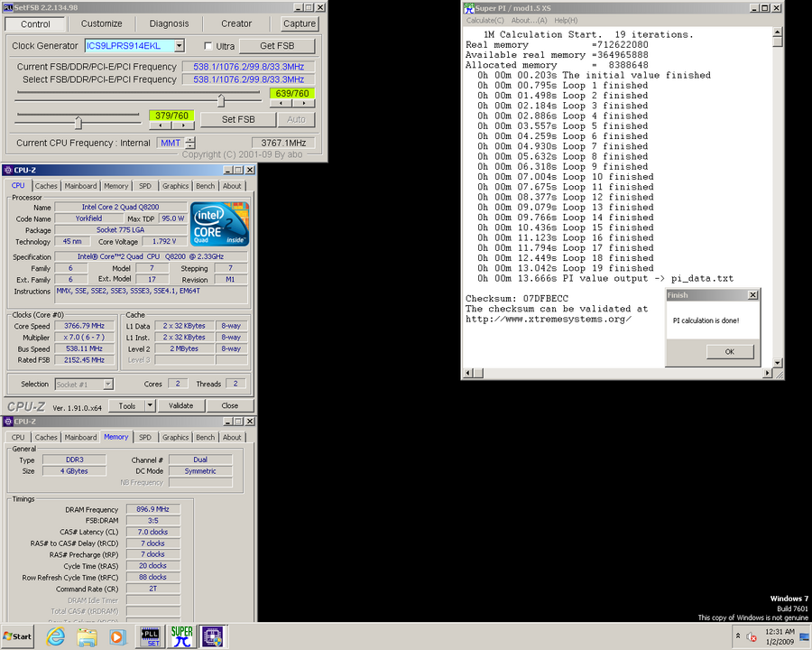The image size is (812, 650).
Task: Click the muted volume tray icon
Action: 752,636
